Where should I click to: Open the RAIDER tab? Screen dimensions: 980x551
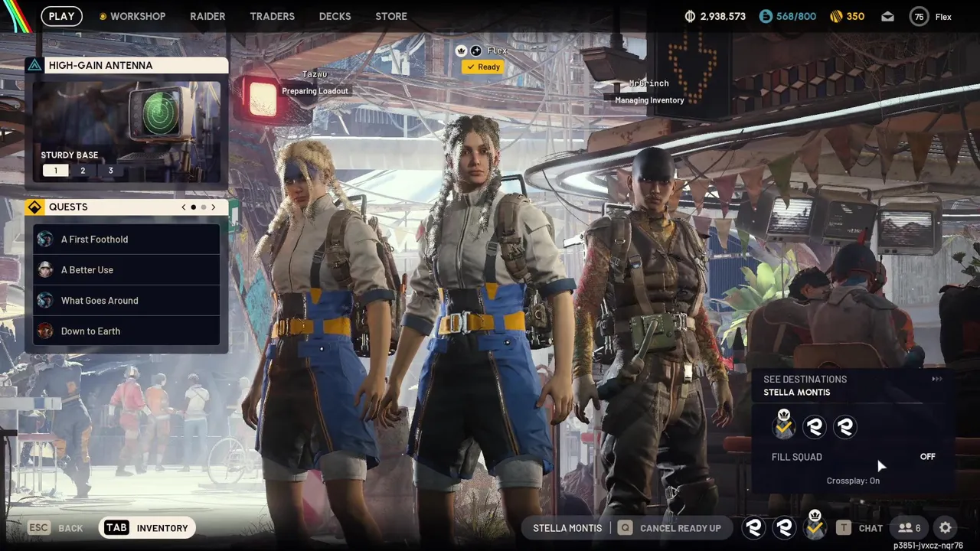(x=207, y=16)
